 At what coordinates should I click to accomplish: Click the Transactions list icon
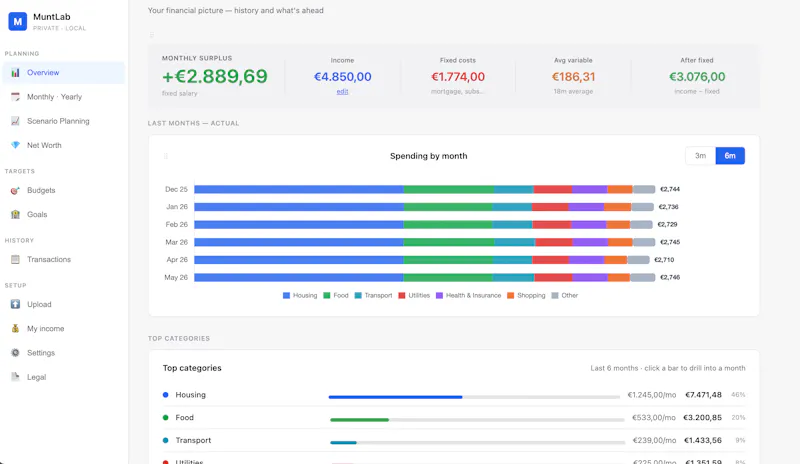click(x=15, y=259)
